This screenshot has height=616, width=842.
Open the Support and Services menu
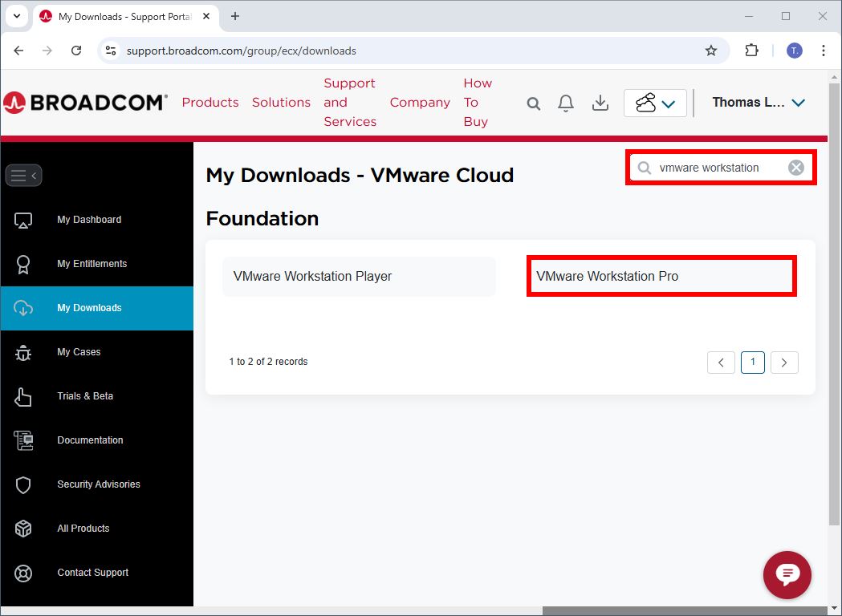click(x=349, y=103)
